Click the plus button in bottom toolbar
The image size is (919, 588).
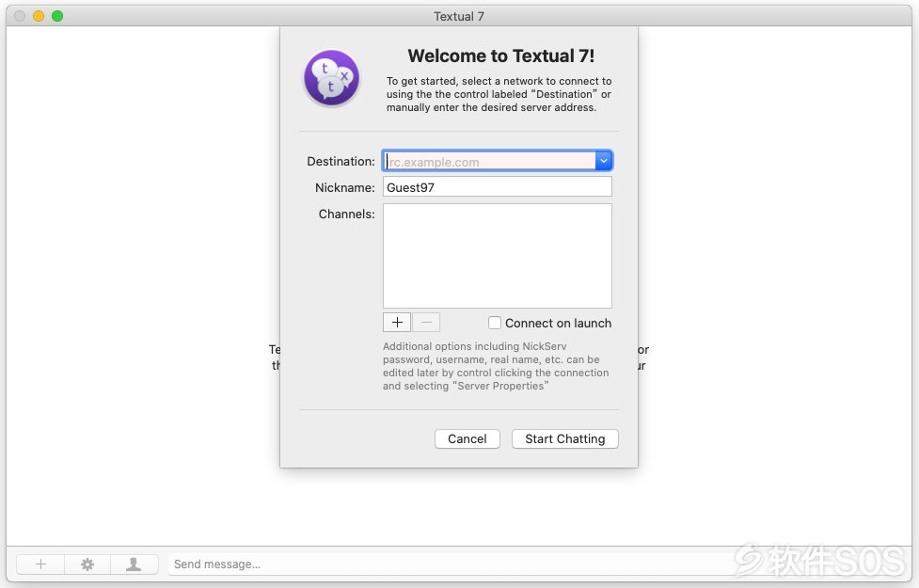pyautogui.click(x=40, y=564)
